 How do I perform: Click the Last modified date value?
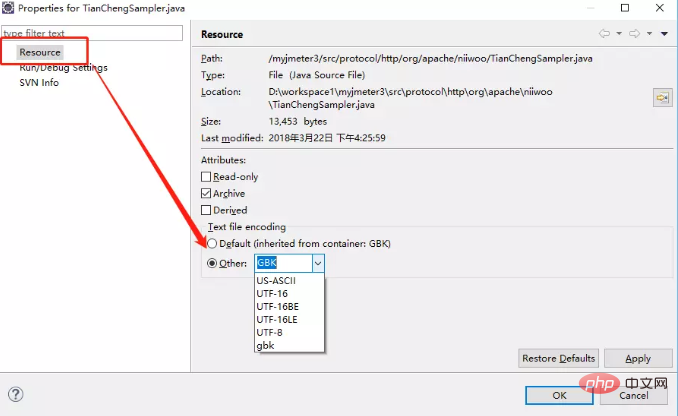tap(327, 138)
